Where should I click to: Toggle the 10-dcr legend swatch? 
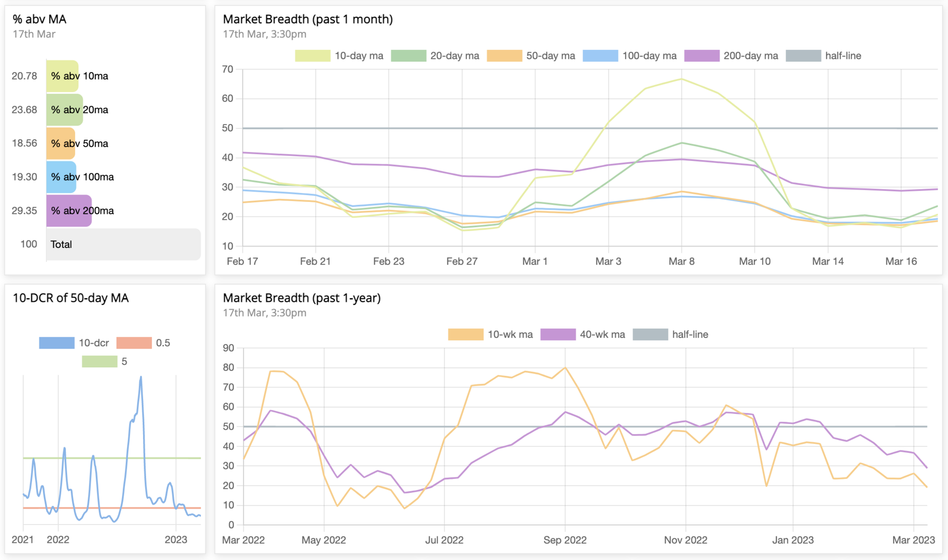point(57,343)
